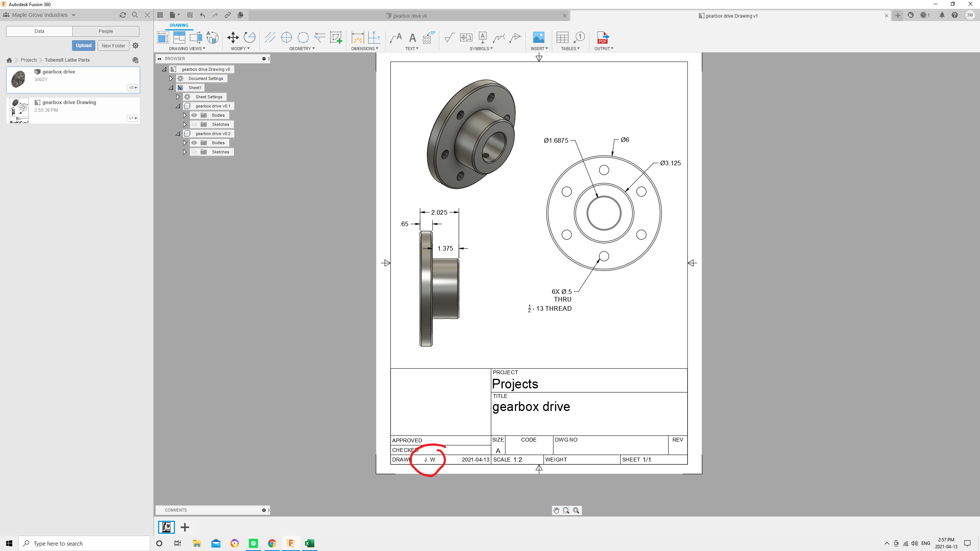Switch to the People tab
The height and width of the screenshot is (551, 980).
coord(106,31)
